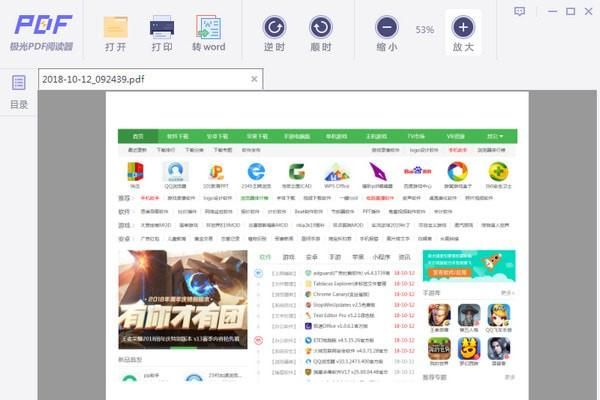Click 首页 in the green navigation bar
This screenshot has width=600, height=400.
[x=138, y=136]
